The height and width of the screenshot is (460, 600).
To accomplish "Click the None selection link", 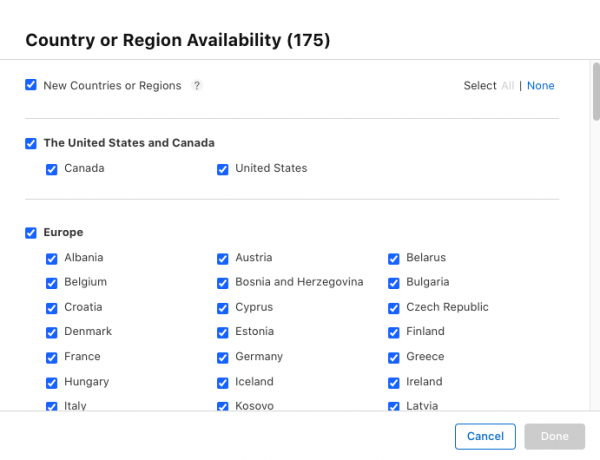I will coord(540,86).
